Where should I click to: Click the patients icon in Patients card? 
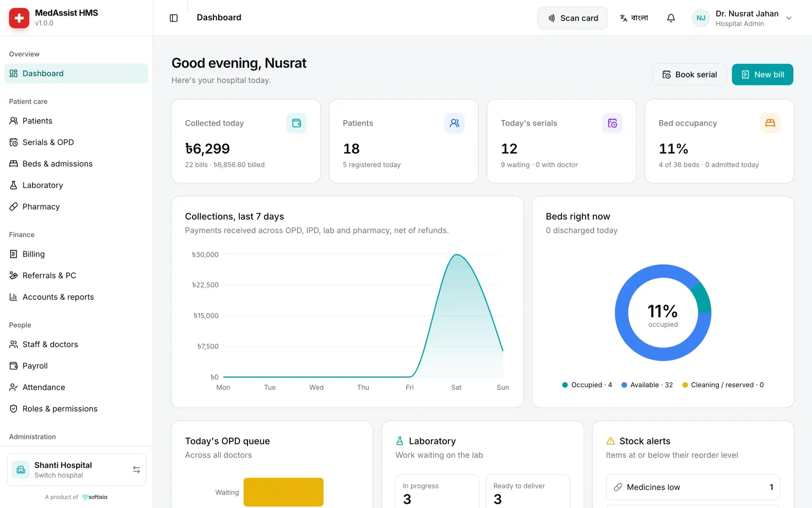(x=454, y=123)
